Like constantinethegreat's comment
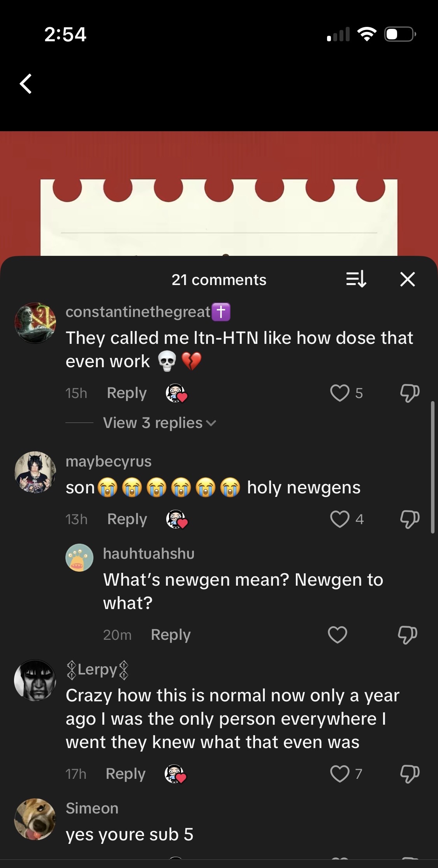 339,393
